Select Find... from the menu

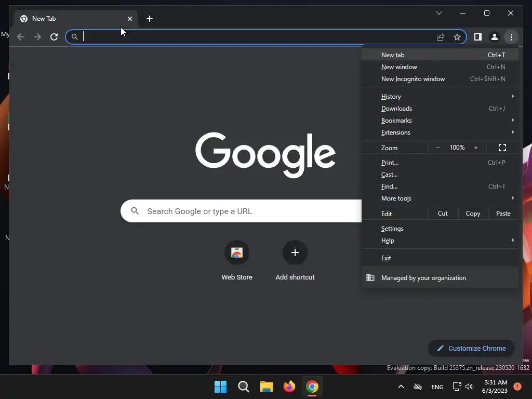pyautogui.click(x=440, y=187)
